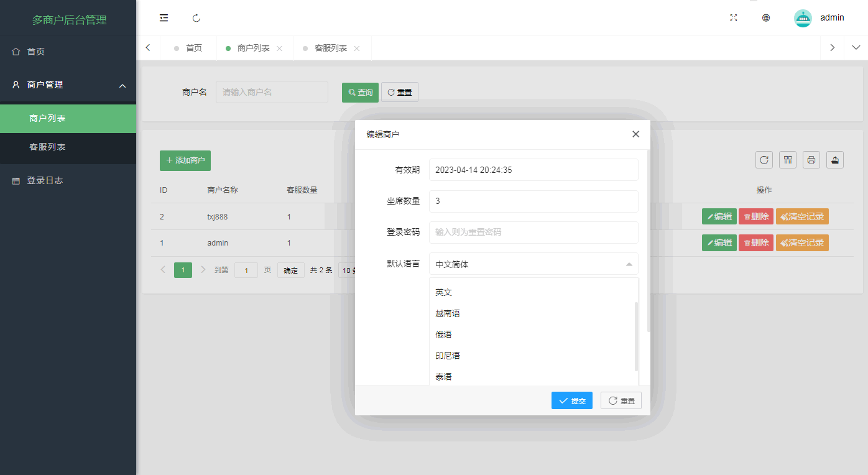
Task: Expand the tabs options chevron at far right
Action: pyautogui.click(x=856, y=48)
